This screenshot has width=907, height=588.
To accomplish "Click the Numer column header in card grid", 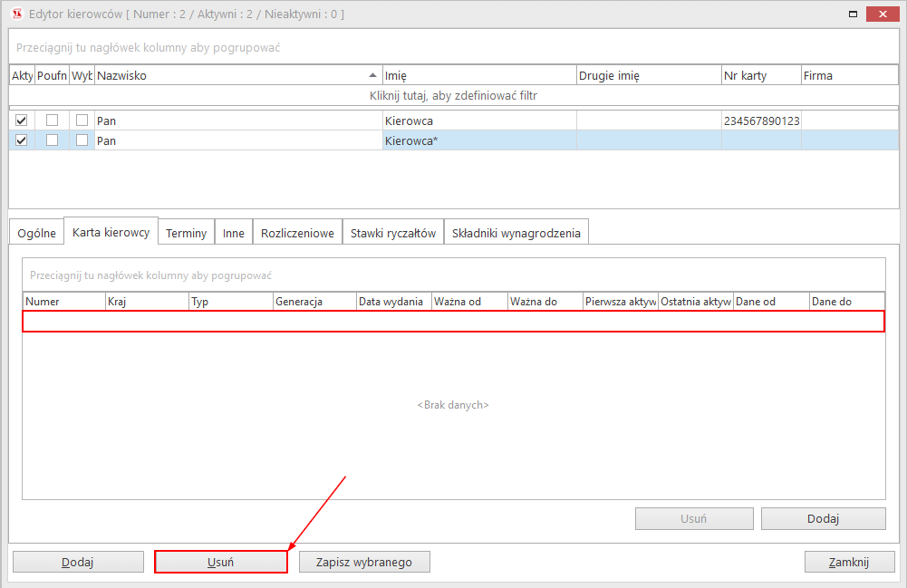I will [63, 302].
